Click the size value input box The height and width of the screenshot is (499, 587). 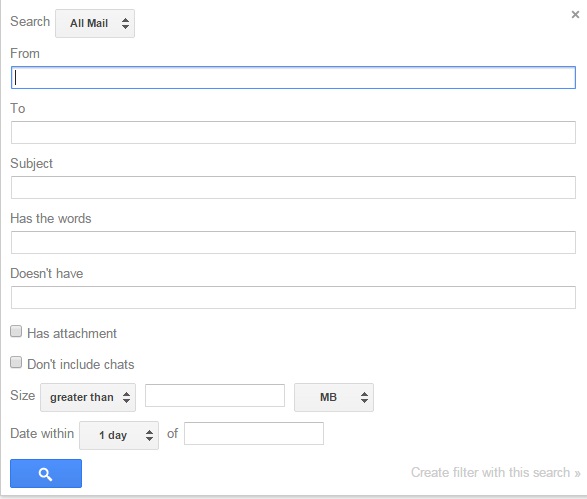[x=215, y=395]
